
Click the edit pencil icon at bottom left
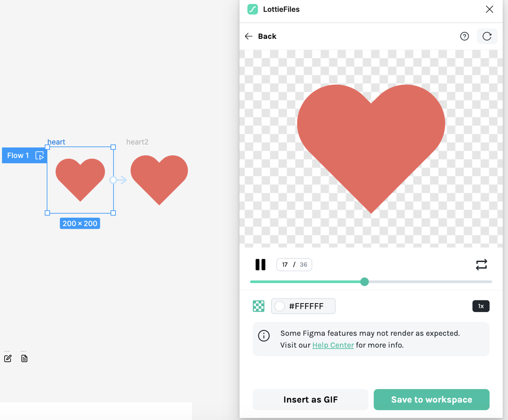(x=8, y=358)
